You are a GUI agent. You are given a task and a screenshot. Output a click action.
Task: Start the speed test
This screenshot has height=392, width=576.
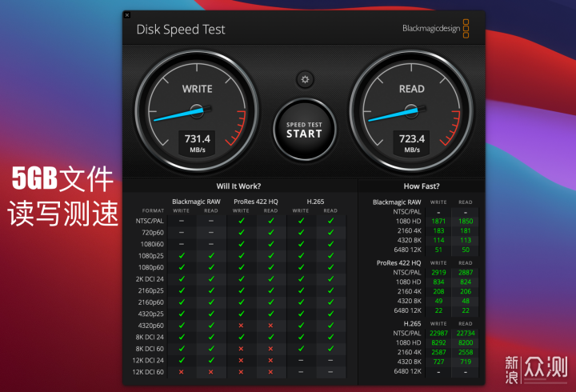pos(305,130)
